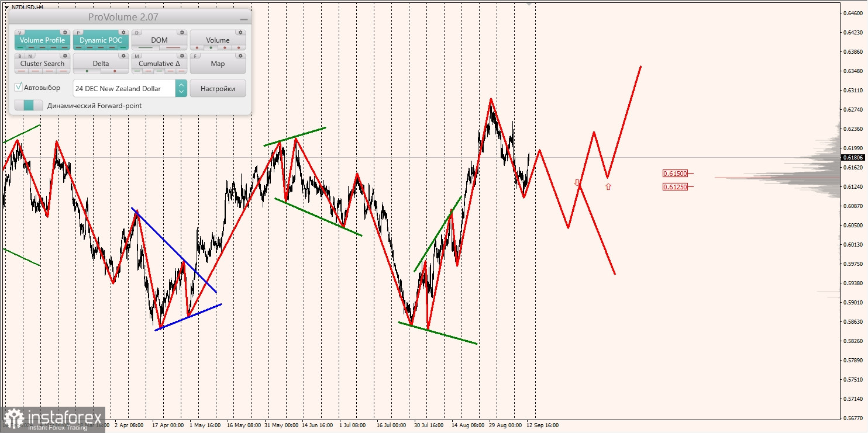Click the B hotkey tag on Cluster Search

[20, 56]
